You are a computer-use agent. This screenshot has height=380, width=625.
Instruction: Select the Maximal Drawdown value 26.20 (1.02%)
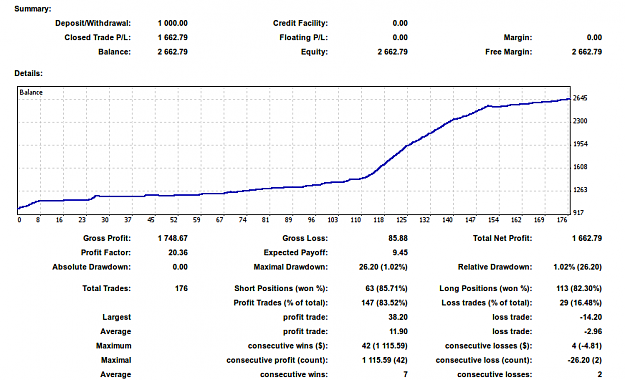click(x=383, y=267)
